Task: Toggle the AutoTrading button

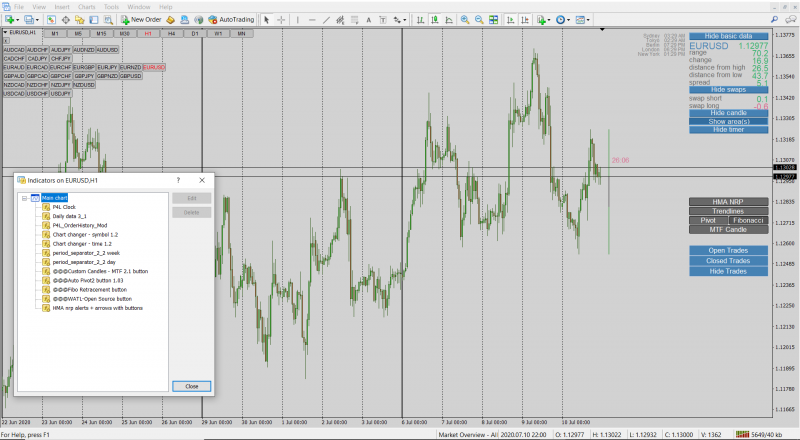Action: (231, 19)
